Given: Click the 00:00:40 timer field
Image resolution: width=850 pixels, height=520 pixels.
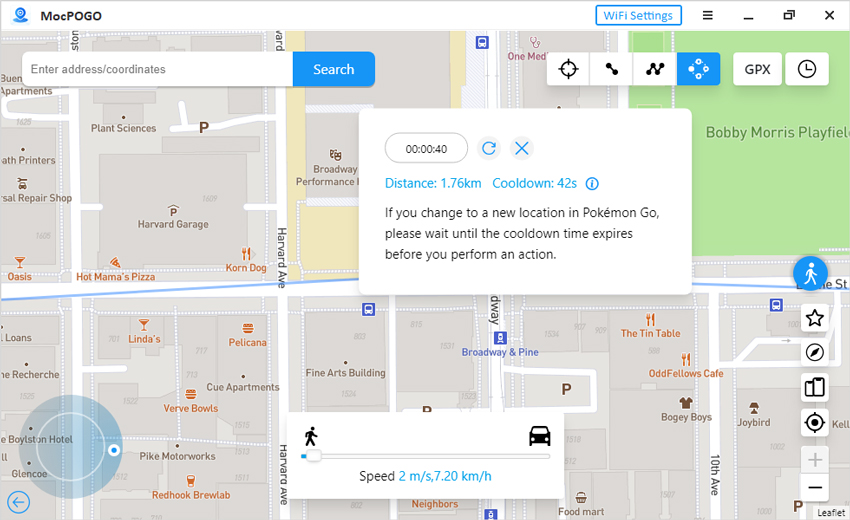Looking at the screenshot, I should 426,149.
